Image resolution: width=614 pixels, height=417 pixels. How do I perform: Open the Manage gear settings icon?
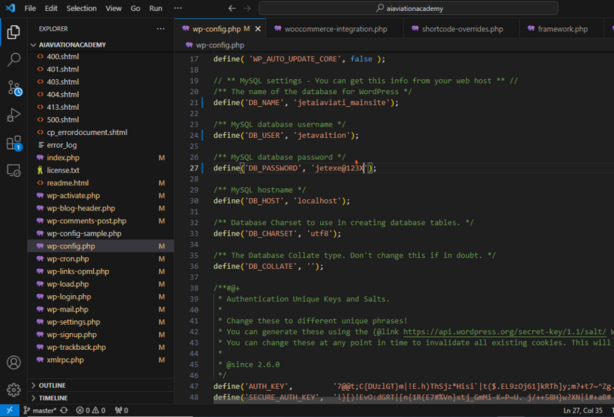click(13, 390)
